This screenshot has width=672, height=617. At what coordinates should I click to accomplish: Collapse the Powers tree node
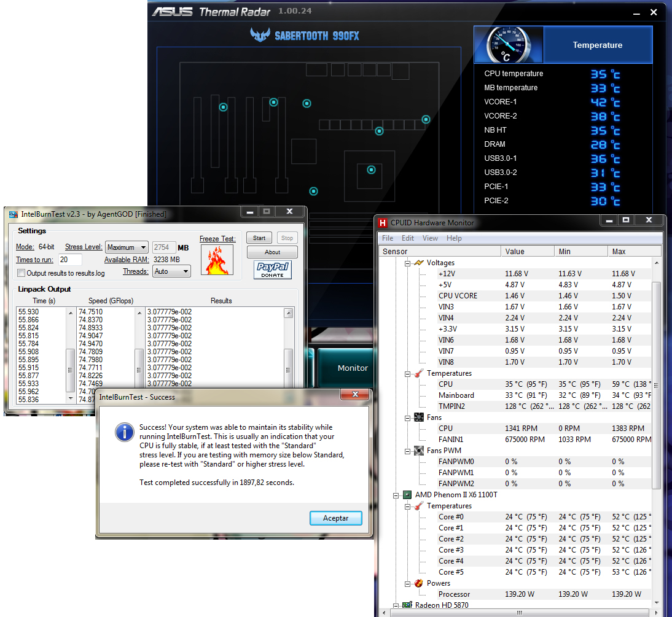[x=407, y=584]
